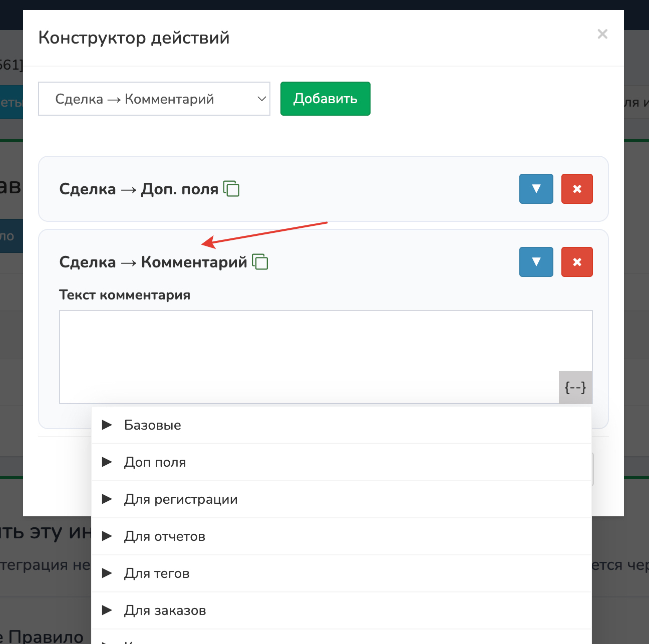Delete the Сделка → Комментарий action
This screenshot has height=644, width=649.
tap(577, 262)
